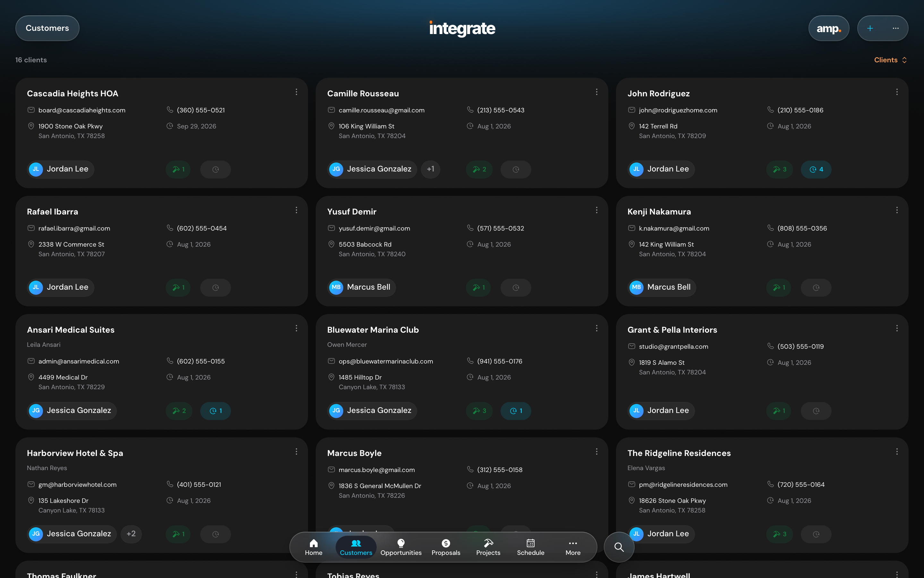Click the empty clock badge on Cascadia Heights HOA
The height and width of the screenshot is (578, 924).
click(215, 169)
